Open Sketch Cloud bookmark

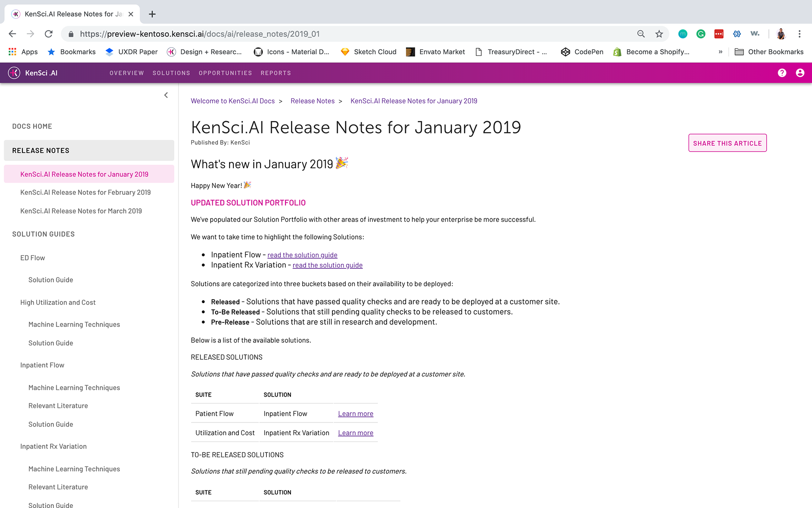coord(368,52)
